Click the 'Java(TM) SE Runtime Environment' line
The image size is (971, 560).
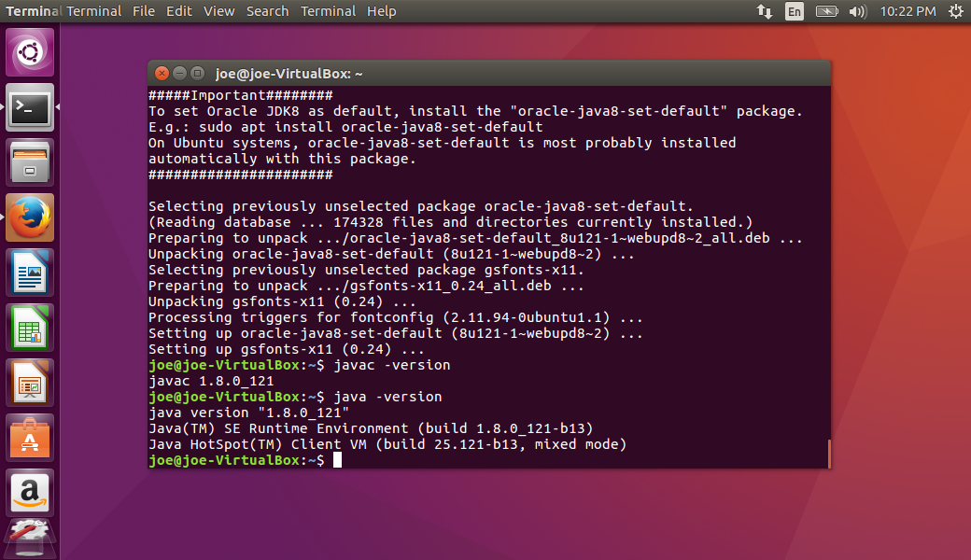click(371, 428)
